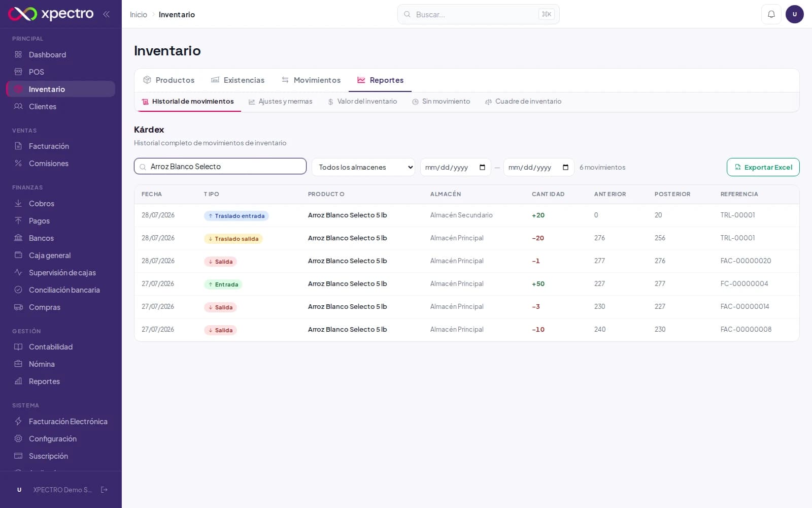Open the start date calendar picker icon
The height and width of the screenshot is (508, 812).
point(482,167)
